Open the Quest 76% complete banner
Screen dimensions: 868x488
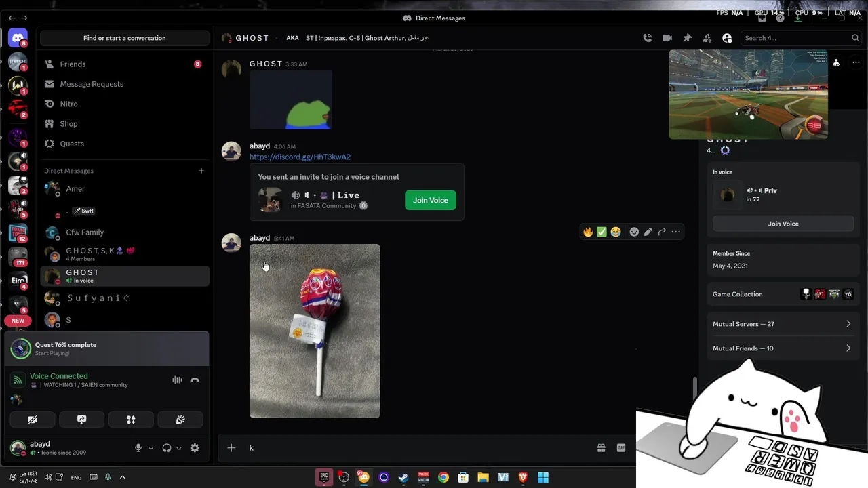click(x=107, y=348)
